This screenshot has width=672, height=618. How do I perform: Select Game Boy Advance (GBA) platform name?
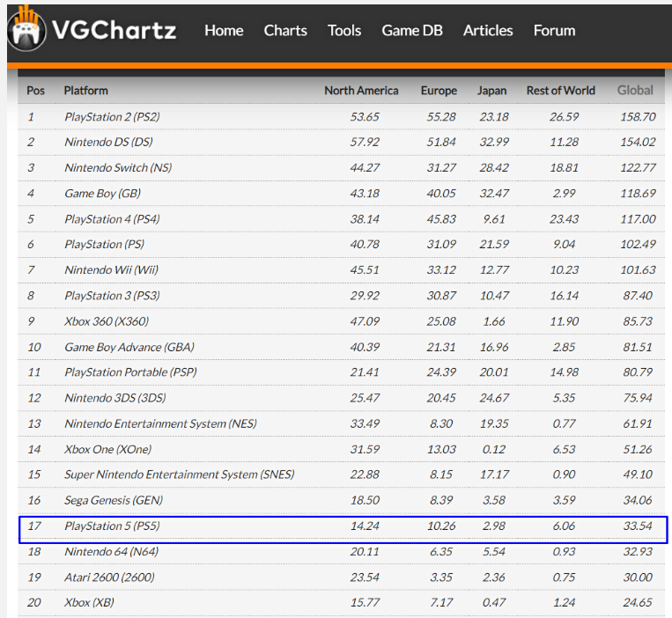click(129, 347)
